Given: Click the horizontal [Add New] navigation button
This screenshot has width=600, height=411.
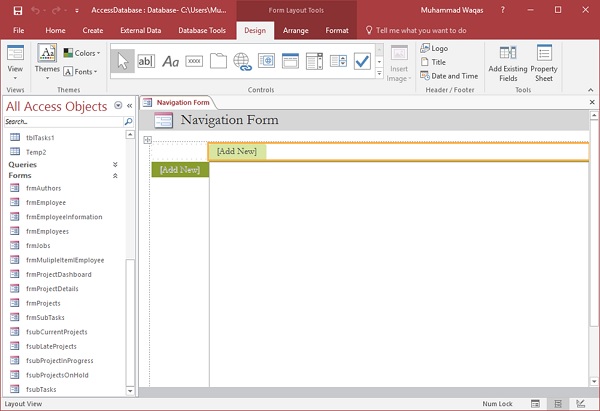Looking at the screenshot, I should coord(237,151).
